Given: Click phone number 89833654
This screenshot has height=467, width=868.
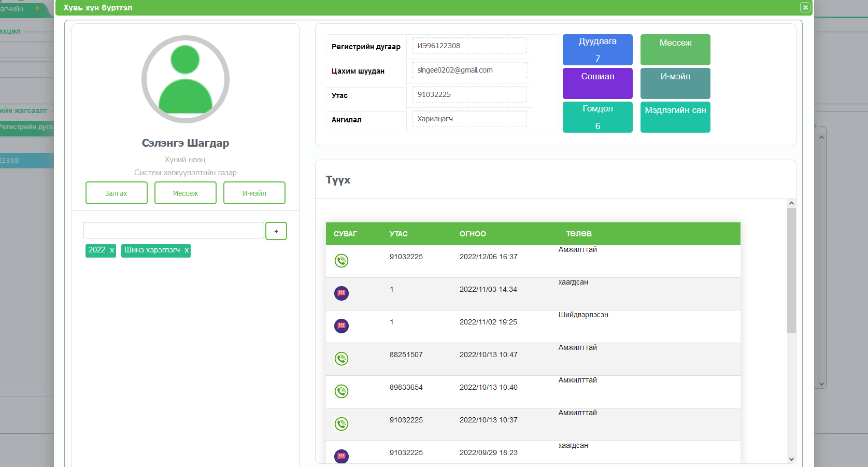Looking at the screenshot, I should (406, 387).
